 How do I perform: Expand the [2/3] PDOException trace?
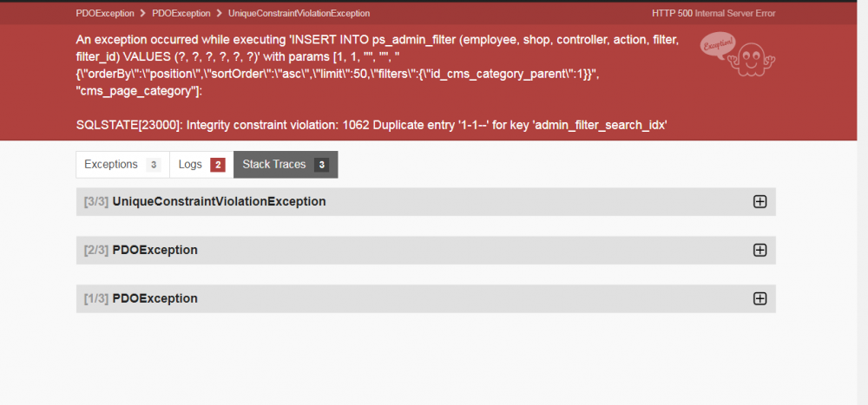click(x=155, y=250)
